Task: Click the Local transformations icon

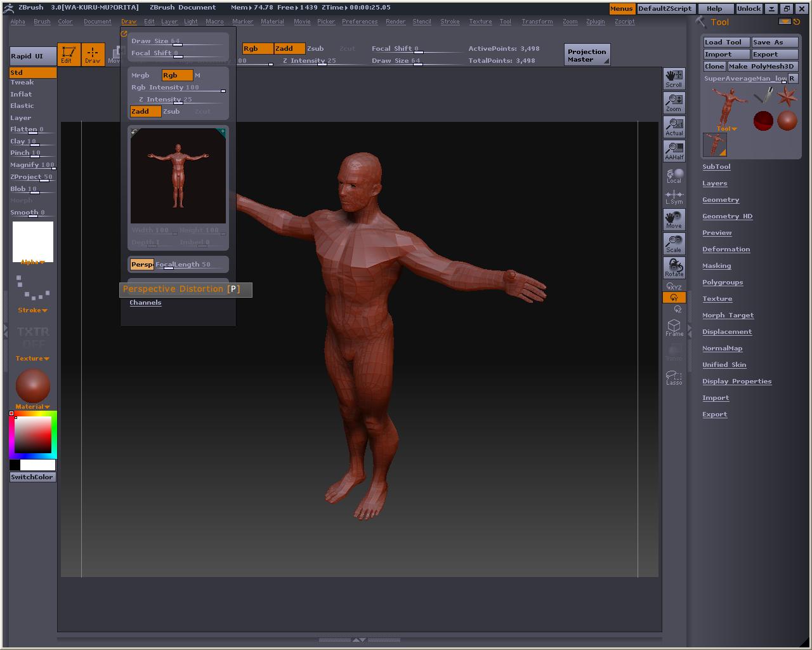Action: 674,175
